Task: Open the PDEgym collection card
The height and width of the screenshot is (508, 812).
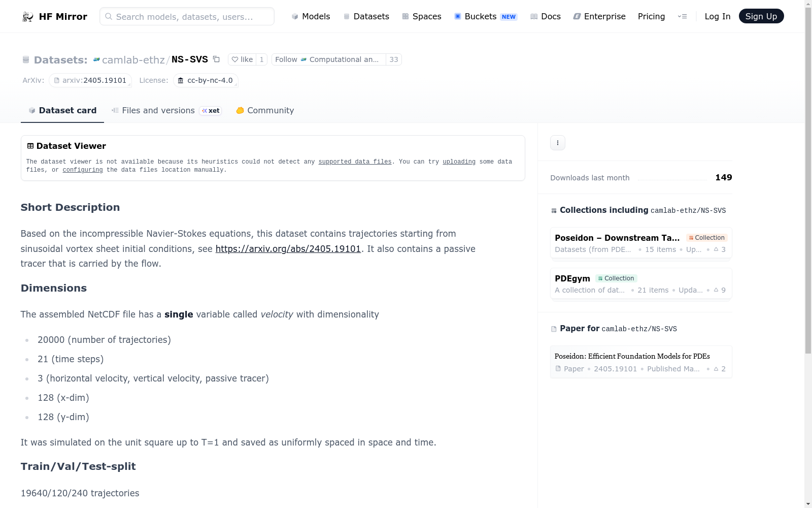Action: click(x=641, y=284)
